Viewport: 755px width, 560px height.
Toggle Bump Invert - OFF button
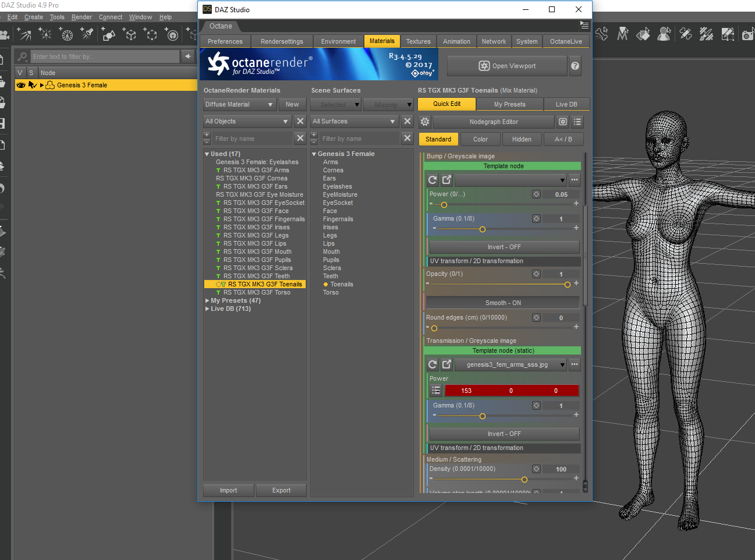click(504, 247)
